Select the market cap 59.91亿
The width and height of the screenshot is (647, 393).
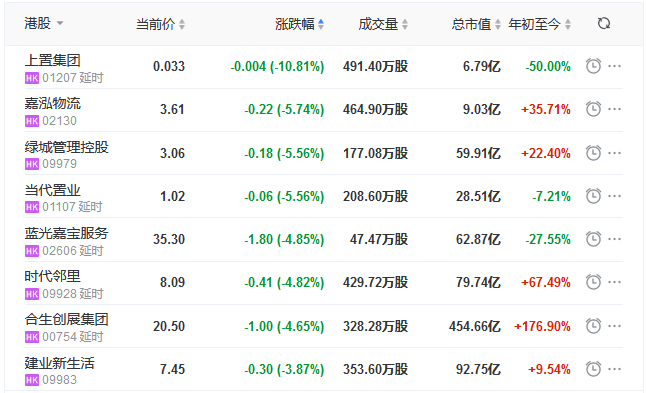(478, 153)
